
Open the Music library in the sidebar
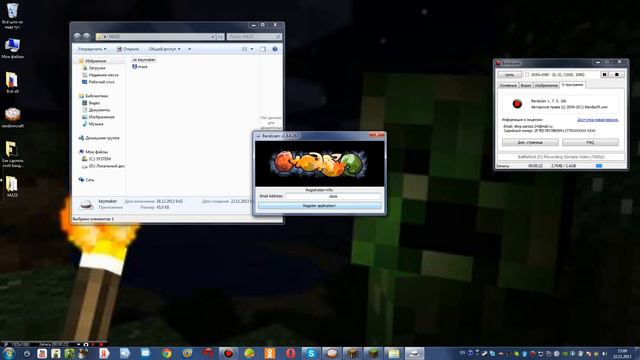coord(93,124)
